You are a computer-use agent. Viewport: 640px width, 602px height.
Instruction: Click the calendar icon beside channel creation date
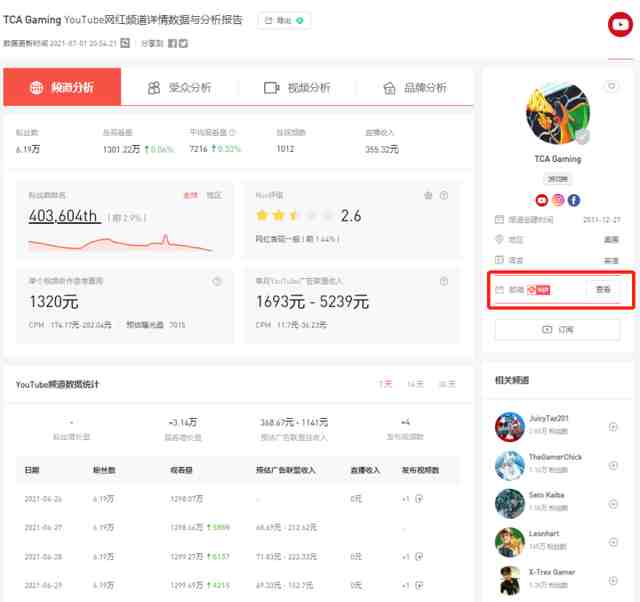click(x=499, y=220)
